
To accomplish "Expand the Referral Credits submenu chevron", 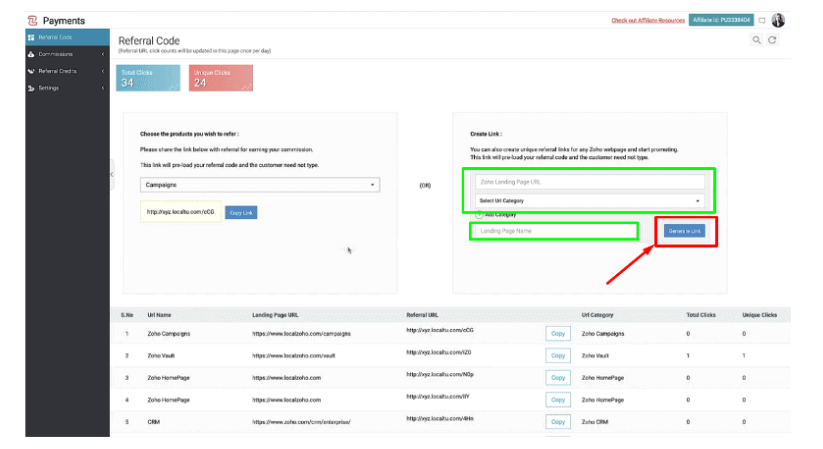I will point(103,71).
